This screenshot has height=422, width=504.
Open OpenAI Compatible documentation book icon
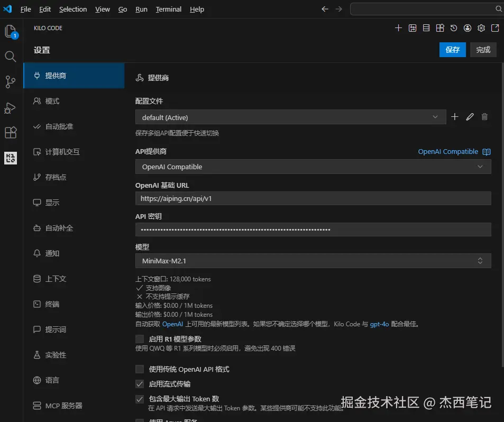pyautogui.click(x=487, y=152)
